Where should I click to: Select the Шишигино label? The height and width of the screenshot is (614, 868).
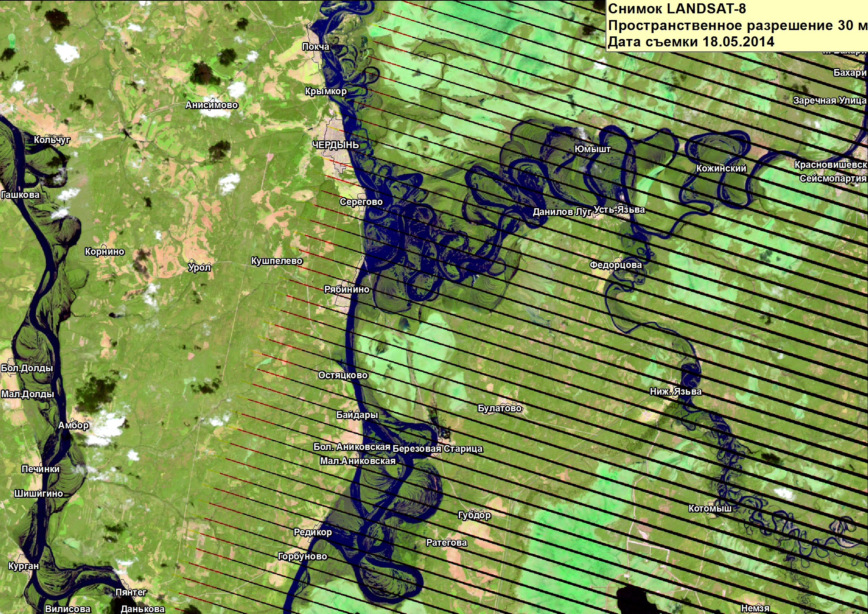coord(39,494)
